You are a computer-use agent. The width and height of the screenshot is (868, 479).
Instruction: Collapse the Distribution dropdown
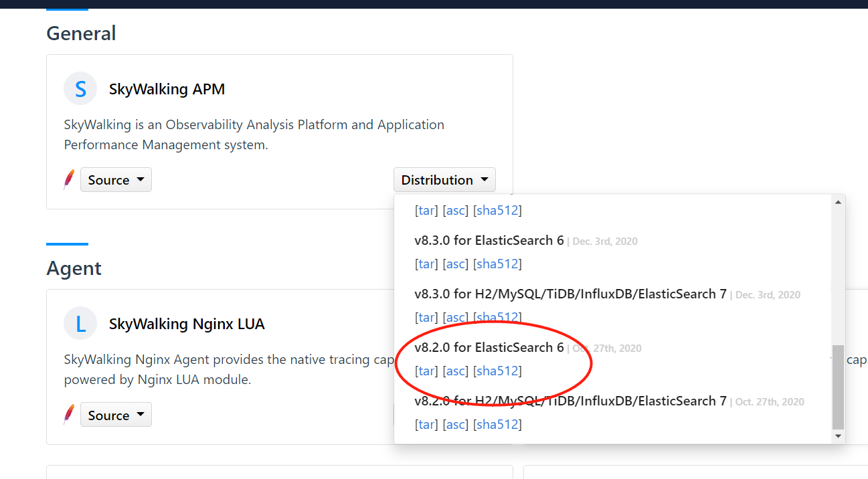(444, 180)
